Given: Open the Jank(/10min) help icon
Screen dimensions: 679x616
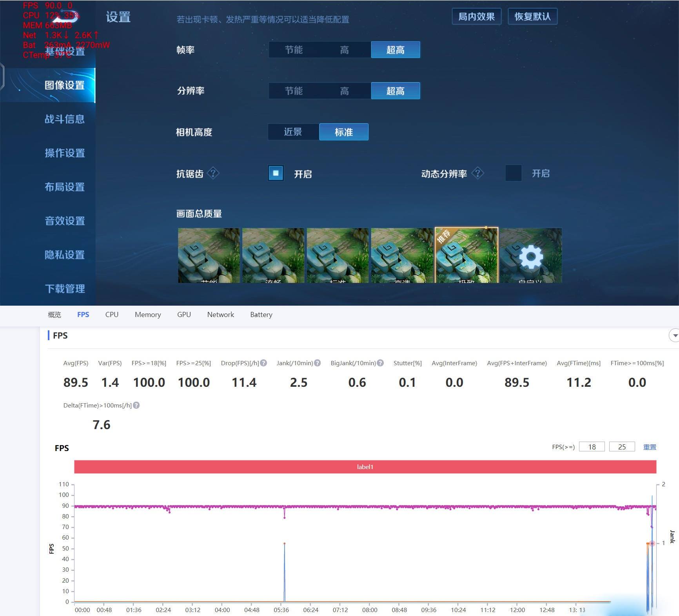Looking at the screenshot, I should point(318,363).
